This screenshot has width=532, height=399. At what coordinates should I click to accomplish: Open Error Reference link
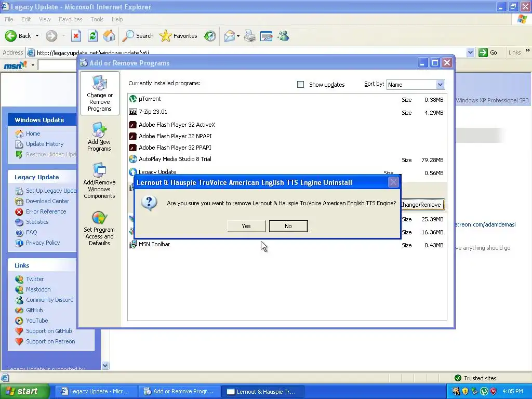(x=46, y=211)
